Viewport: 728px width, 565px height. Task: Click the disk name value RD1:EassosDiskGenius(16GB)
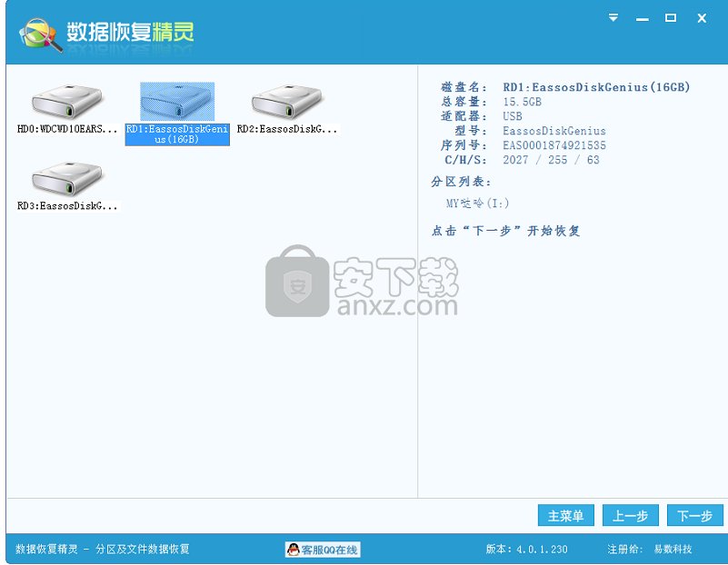[x=596, y=87]
